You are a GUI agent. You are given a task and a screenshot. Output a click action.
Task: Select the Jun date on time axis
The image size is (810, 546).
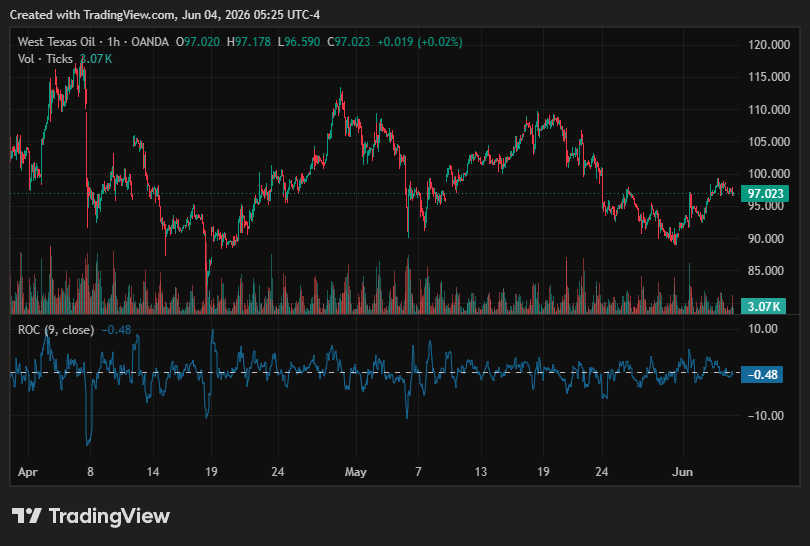pyautogui.click(x=682, y=472)
